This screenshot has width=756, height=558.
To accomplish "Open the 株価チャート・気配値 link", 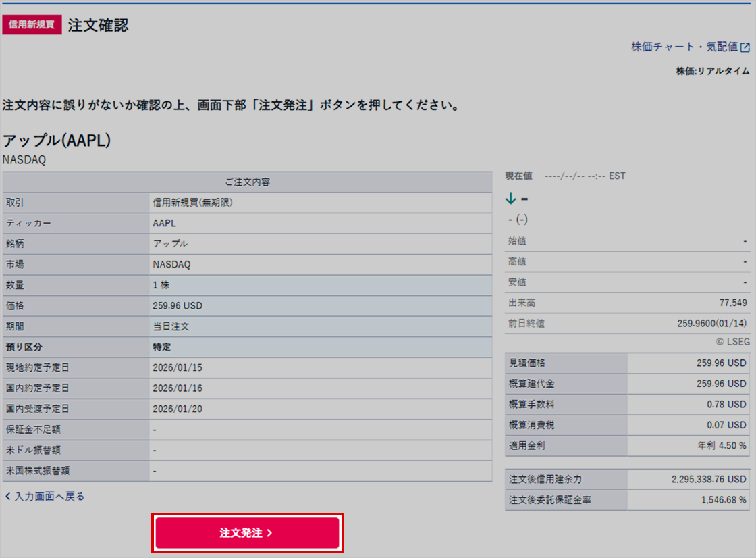I will (x=684, y=47).
